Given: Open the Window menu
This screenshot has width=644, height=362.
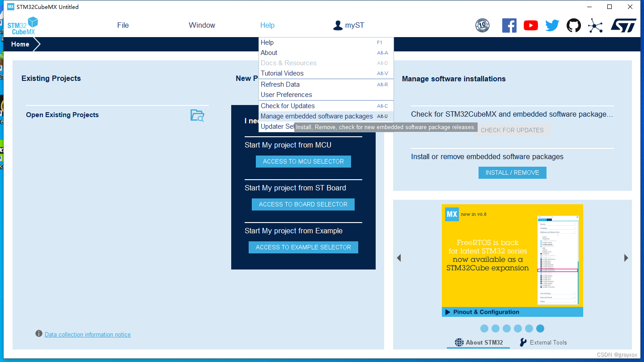Looking at the screenshot, I should click(x=202, y=25).
